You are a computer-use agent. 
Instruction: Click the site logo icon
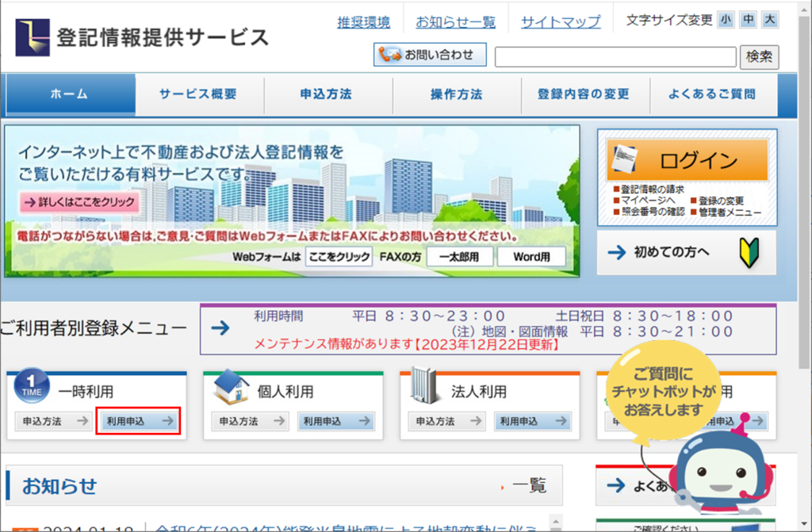tap(33, 37)
